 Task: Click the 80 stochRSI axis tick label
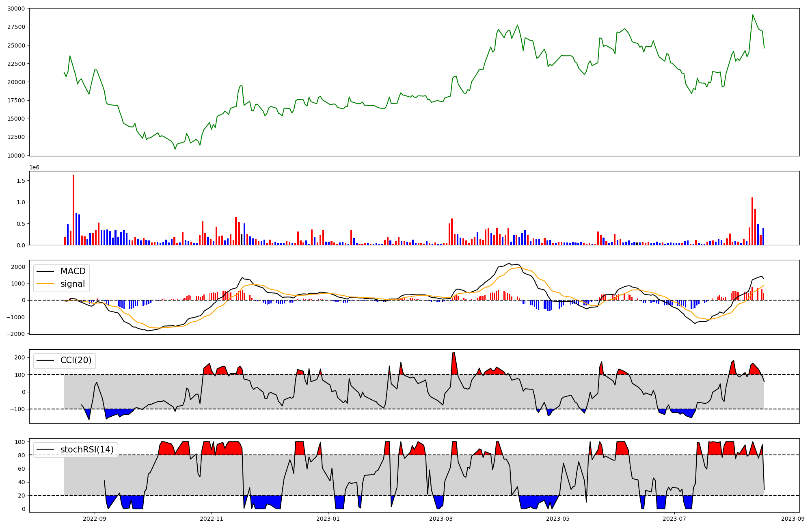coord(22,455)
